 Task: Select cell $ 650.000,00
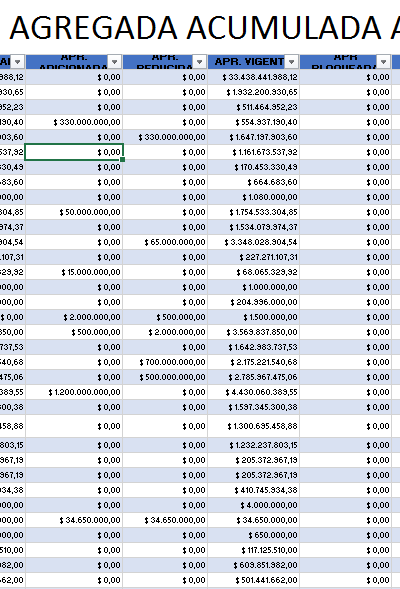pos(254,535)
